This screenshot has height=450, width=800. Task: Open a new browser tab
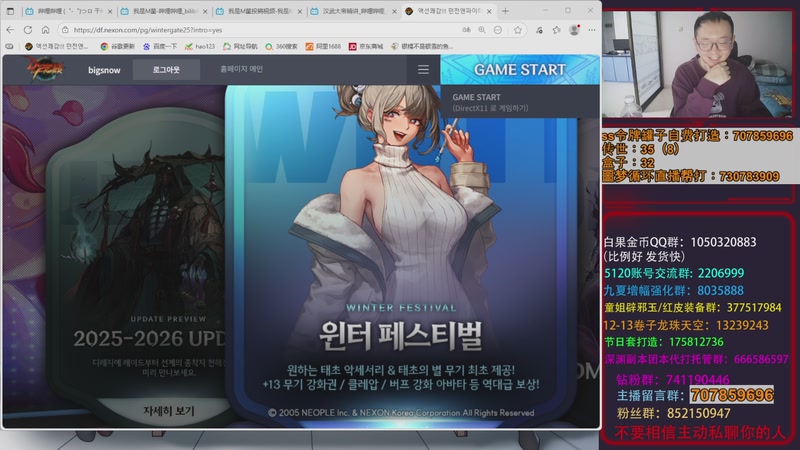point(505,11)
